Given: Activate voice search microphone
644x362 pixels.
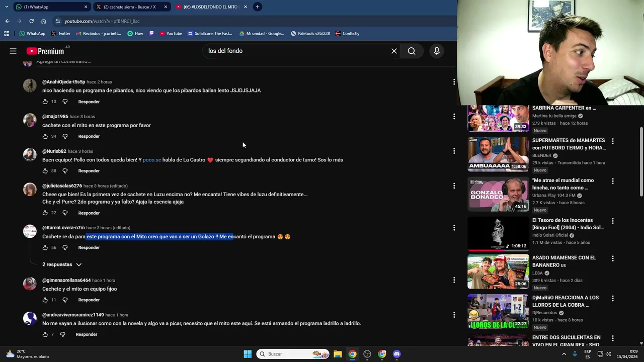Looking at the screenshot, I should tap(437, 51).
